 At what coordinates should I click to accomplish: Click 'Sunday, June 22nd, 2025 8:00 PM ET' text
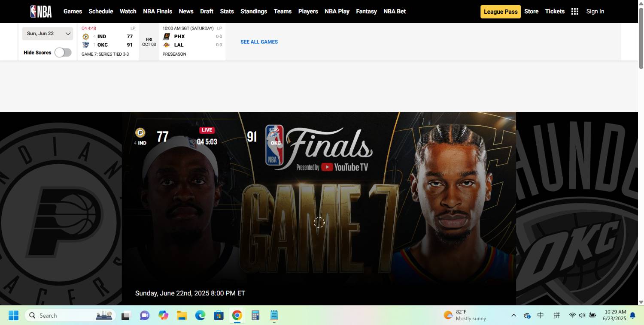(x=190, y=293)
